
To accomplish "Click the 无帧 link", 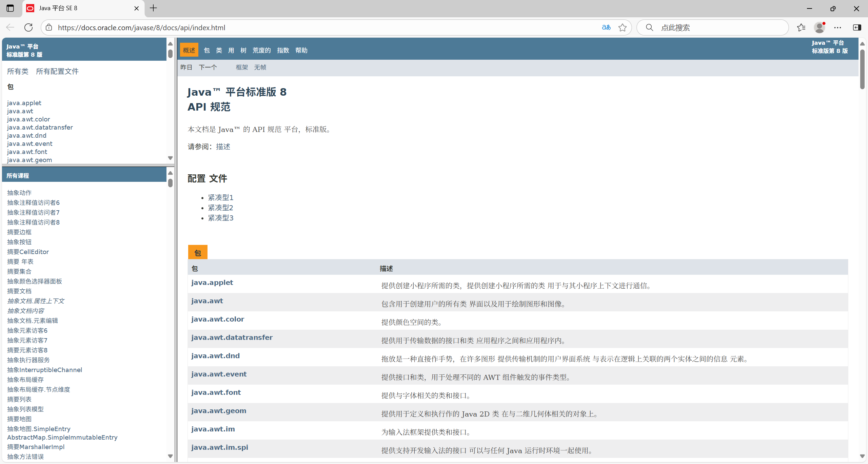I will click(260, 67).
